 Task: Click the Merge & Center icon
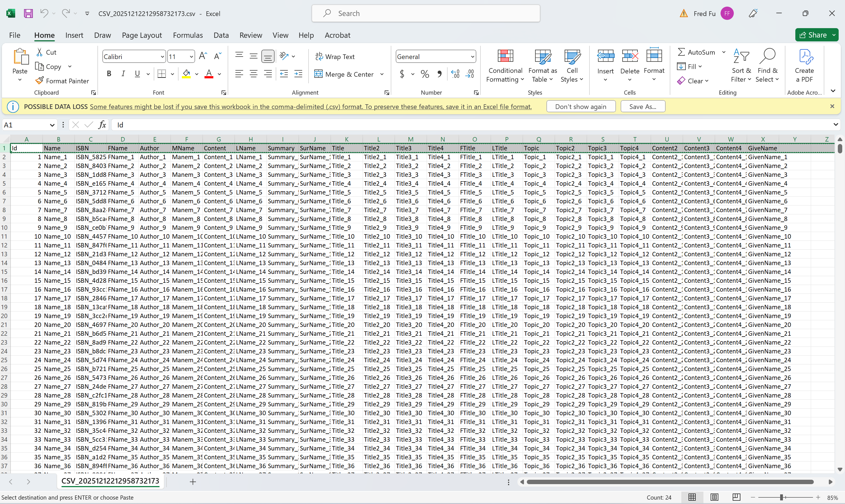click(x=318, y=74)
